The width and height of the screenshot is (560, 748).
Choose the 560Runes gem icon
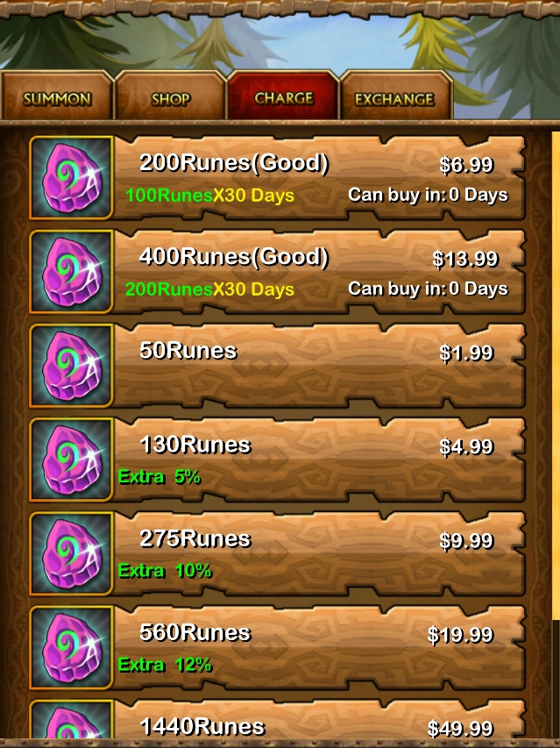coord(71,648)
